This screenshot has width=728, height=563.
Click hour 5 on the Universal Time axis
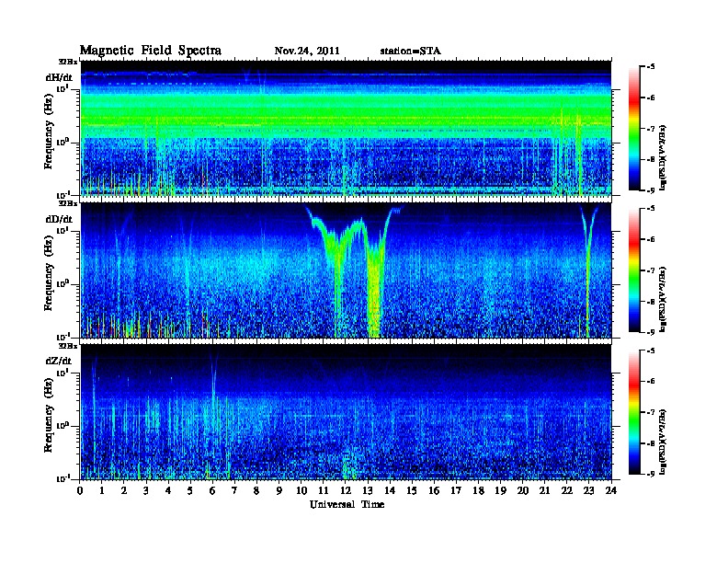(190, 491)
